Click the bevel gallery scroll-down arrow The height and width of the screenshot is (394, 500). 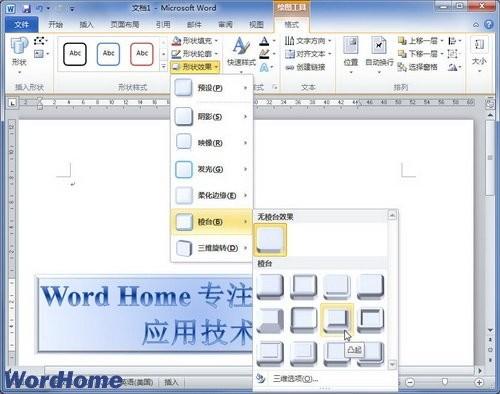pyautogui.click(x=392, y=364)
